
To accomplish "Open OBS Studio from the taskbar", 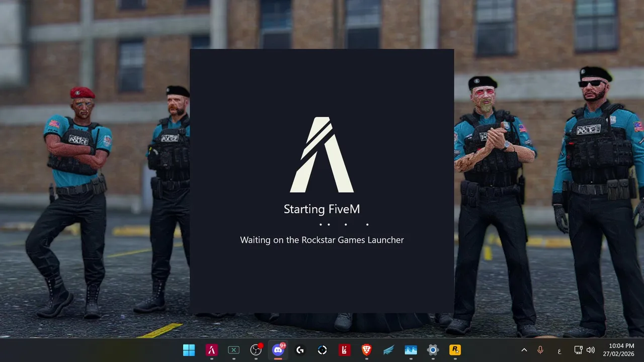I will (256, 350).
